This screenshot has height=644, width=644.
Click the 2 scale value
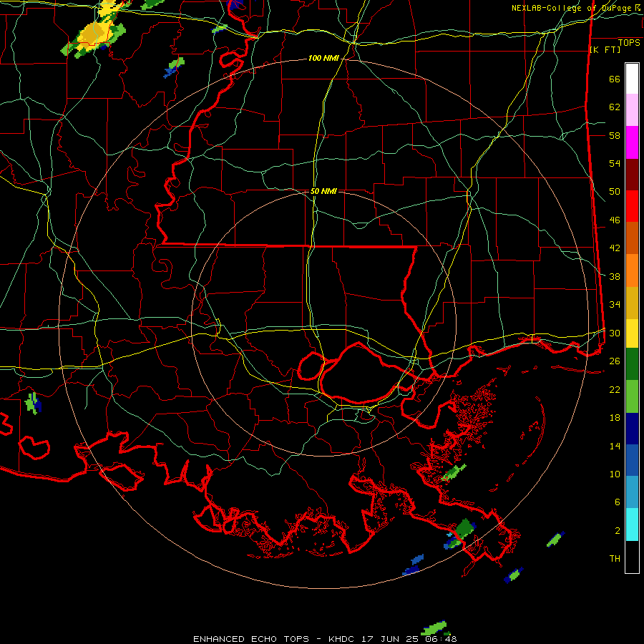point(618,531)
